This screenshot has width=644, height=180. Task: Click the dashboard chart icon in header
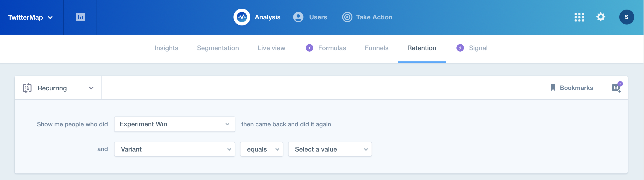80,17
